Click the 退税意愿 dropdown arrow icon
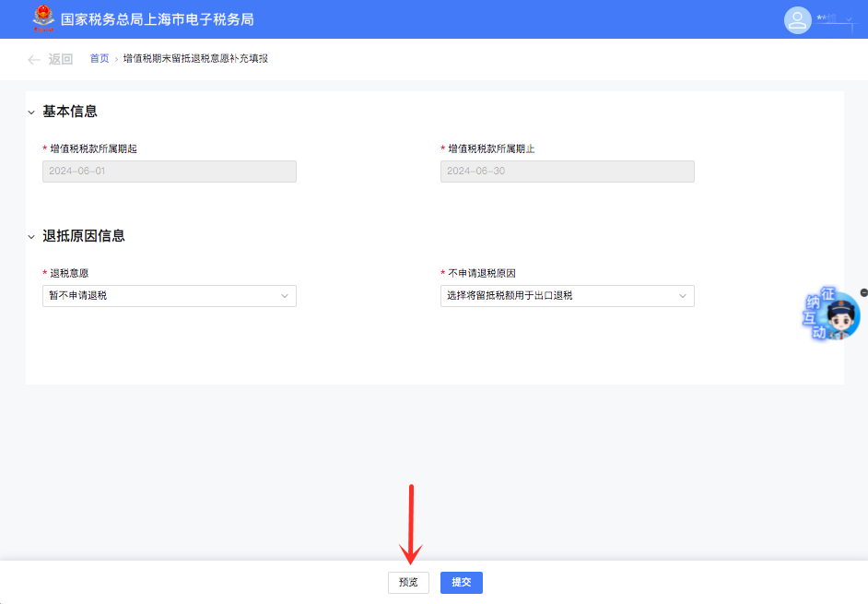The height and width of the screenshot is (604, 868). [x=285, y=296]
